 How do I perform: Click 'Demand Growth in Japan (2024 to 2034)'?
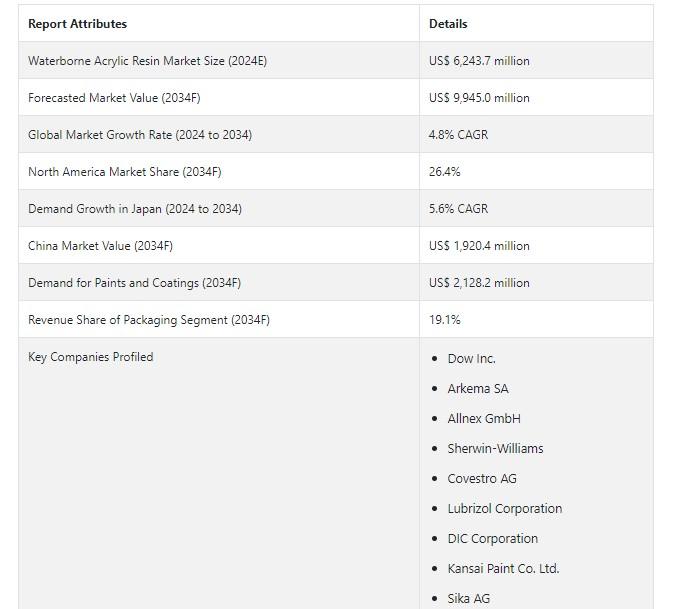point(135,209)
